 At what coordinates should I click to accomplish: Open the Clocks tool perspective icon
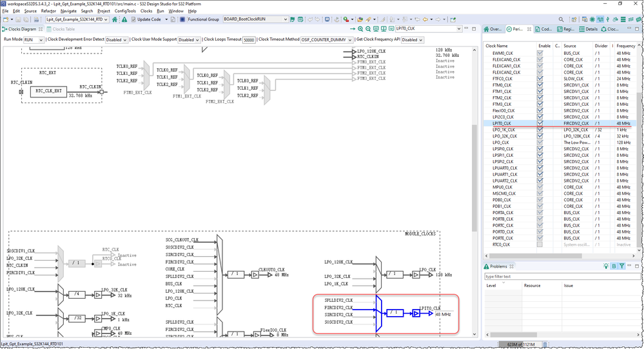pos(601,19)
